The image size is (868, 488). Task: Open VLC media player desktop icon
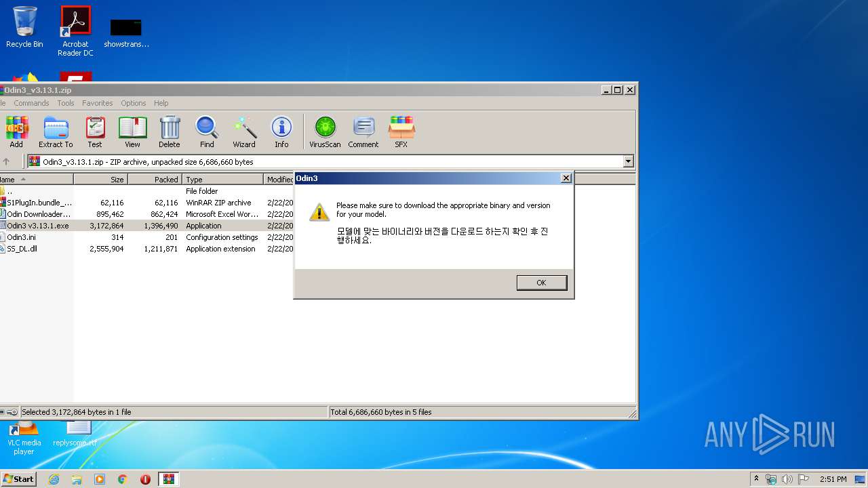point(24,437)
